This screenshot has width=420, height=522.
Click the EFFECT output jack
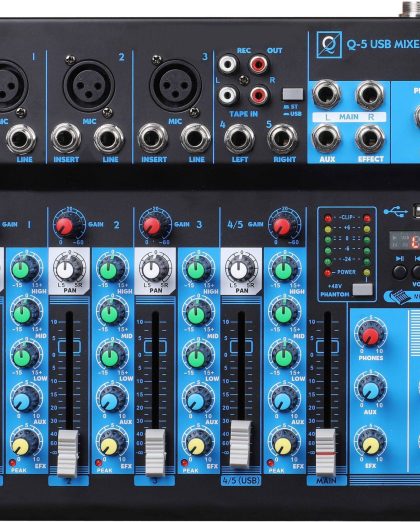[370, 138]
